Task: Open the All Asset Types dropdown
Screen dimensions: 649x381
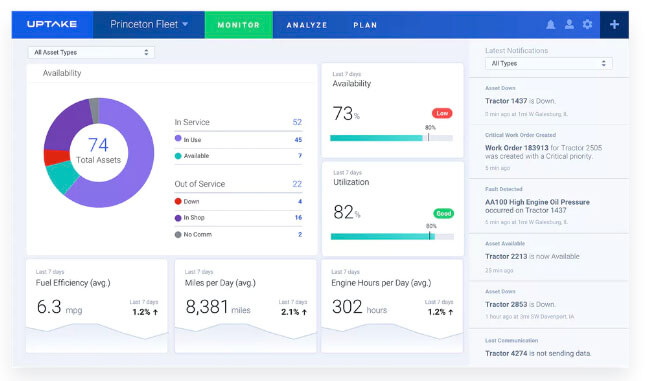Action: (91, 53)
